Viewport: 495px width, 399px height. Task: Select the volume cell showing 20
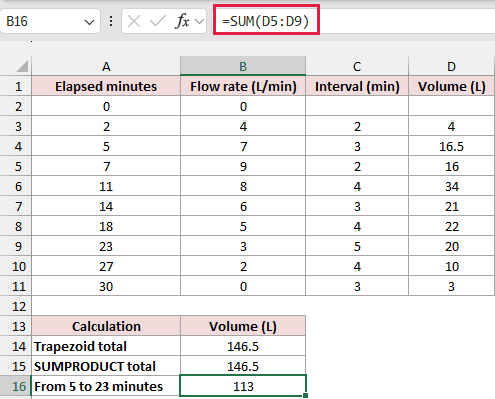(452, 246)
